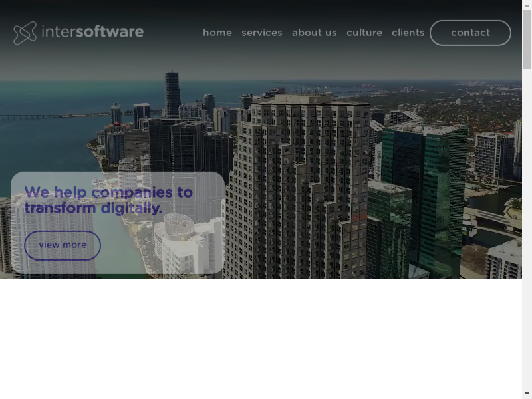Click the view more button
This screenshot has height=399, width=532.
tap(63, 245)
